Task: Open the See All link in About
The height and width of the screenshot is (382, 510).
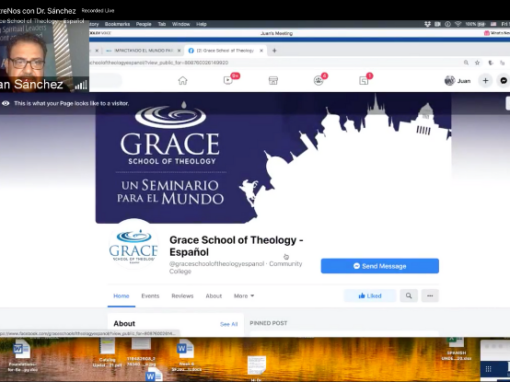Action: (229, 324)
